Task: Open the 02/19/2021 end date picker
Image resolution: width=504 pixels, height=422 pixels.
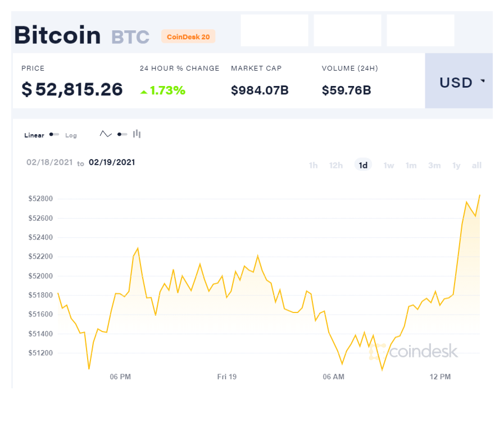Action: coord(112,162)
